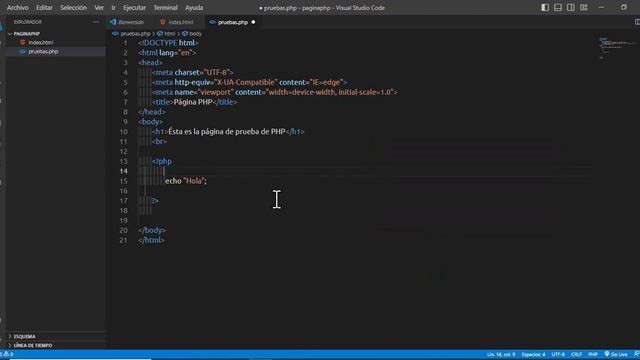Click the meta charset line
This screenshot has width=640, height=360.
tap(193, 72)
